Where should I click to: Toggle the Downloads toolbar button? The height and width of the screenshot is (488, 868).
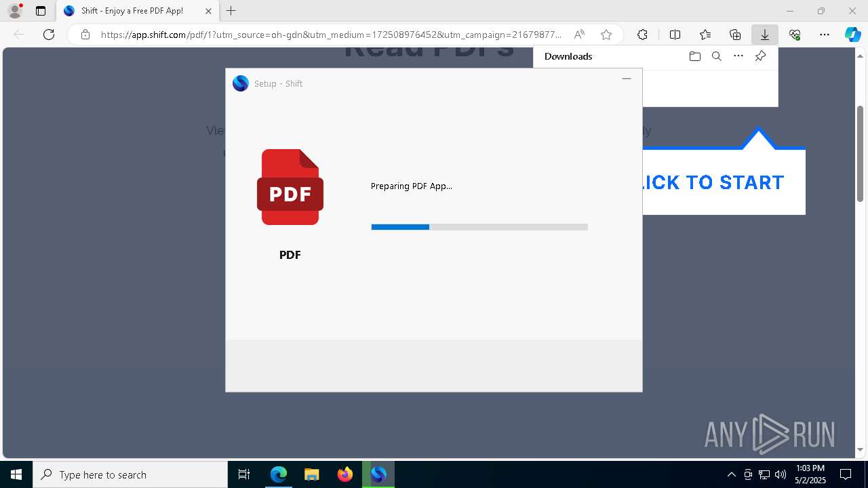(x=765, y=35)
